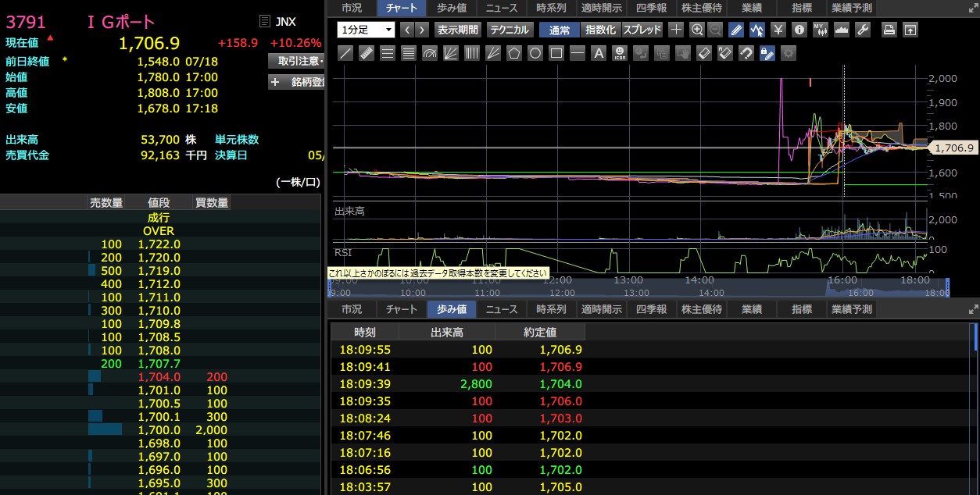The height and width of the screenshot is (495, 980).
Task: Select the vertical lines drawing tool
Action: coord(472,53)
